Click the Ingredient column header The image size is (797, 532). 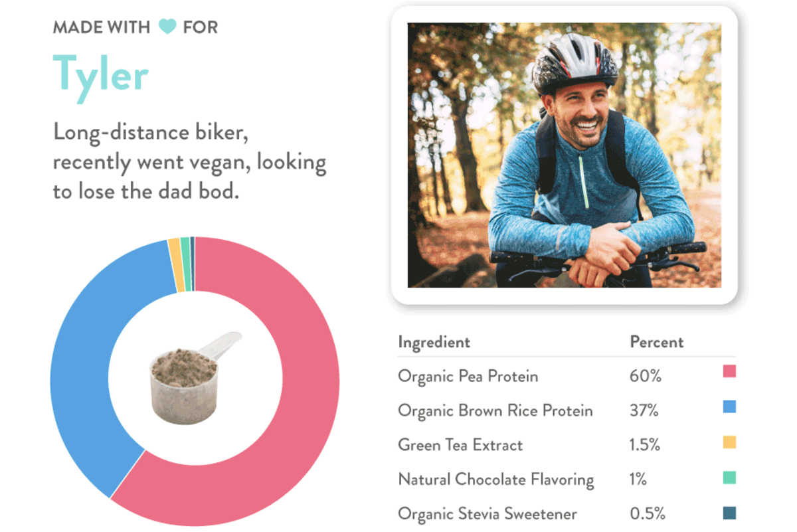(434, 342)
